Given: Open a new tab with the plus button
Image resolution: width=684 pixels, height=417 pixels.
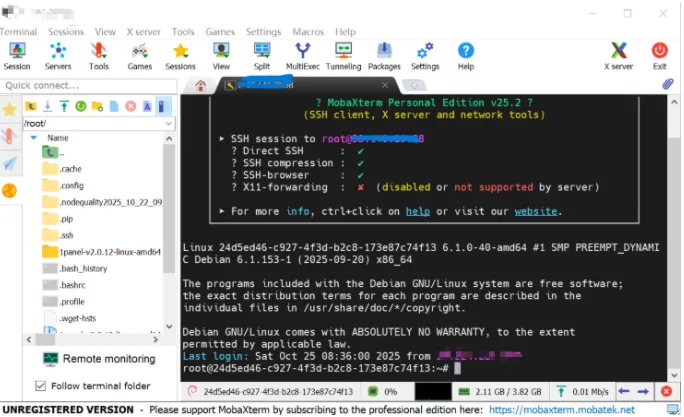Looking at the screenshot, I should point(414,85).
